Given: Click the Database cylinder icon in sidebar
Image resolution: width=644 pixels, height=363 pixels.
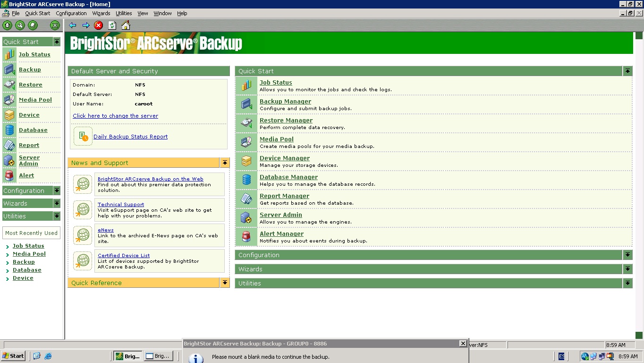Looking at the screenshot, I should click(x=9, y=130).
